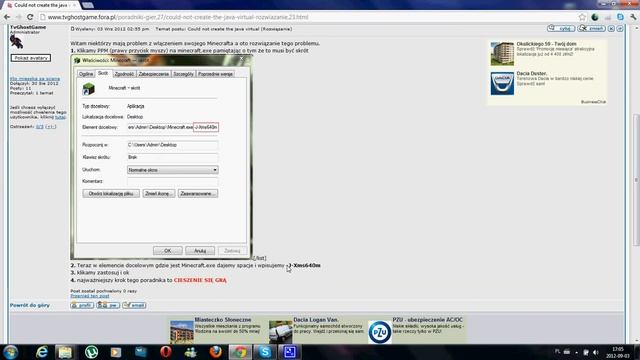Screen dimensions: 640x360
Task: Open the 'Miasteczko Słoneczne' ad
Action: pos(223,320)
